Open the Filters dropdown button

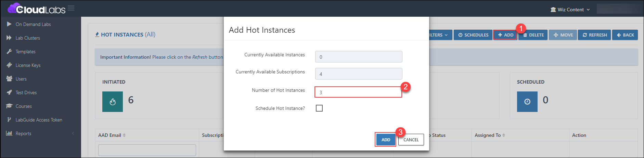click(440, 35)
